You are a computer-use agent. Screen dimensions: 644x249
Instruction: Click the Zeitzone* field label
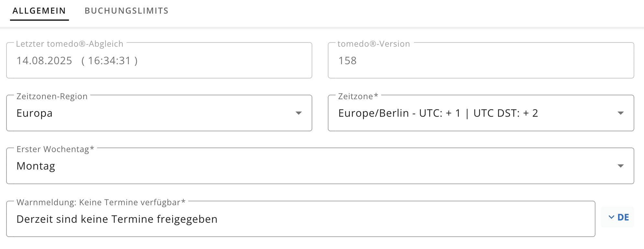tap(358, 96)
